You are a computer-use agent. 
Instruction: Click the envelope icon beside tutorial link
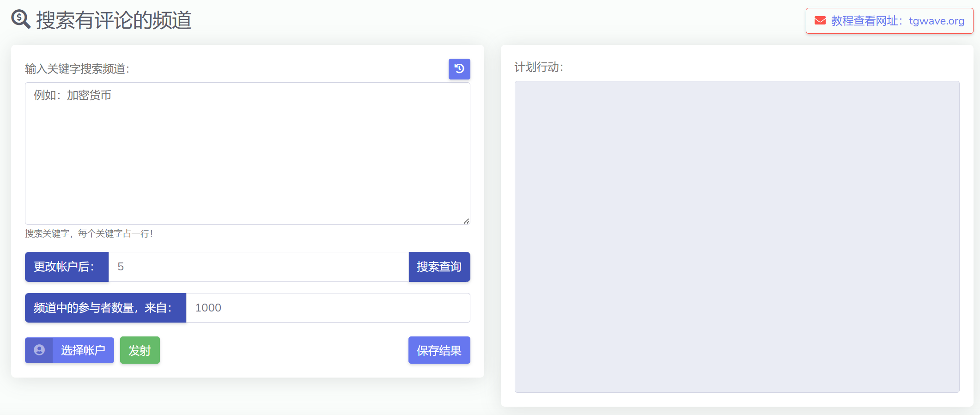coord(820,21)
